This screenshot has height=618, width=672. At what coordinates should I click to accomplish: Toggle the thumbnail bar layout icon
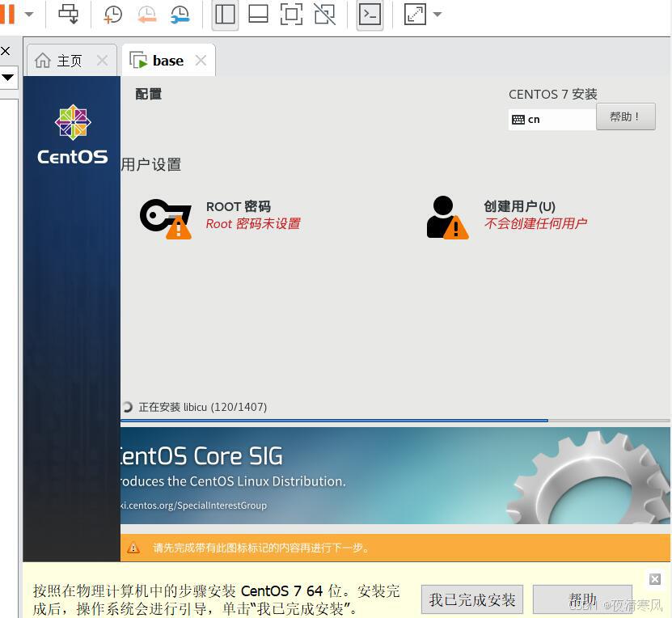point(259,14)
